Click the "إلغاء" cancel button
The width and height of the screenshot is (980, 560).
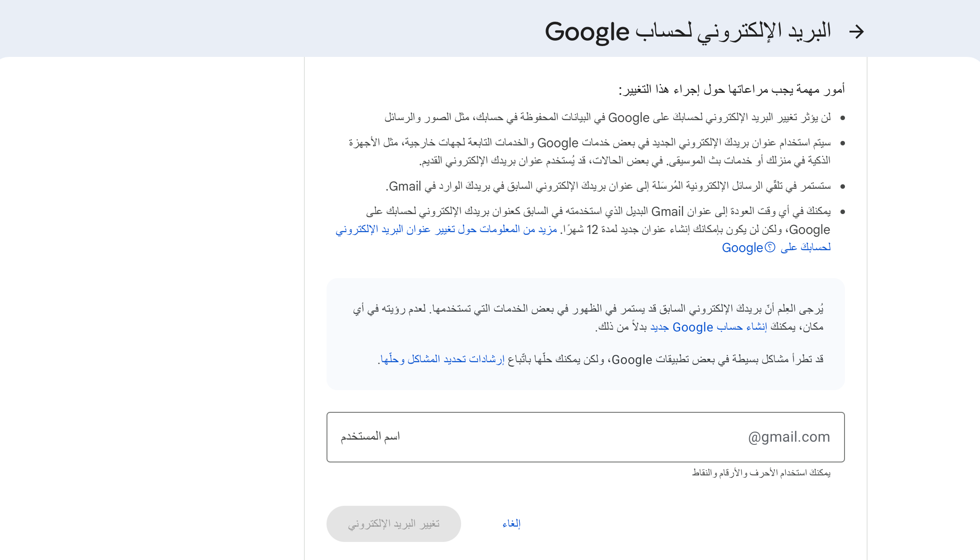click(511, 524)
